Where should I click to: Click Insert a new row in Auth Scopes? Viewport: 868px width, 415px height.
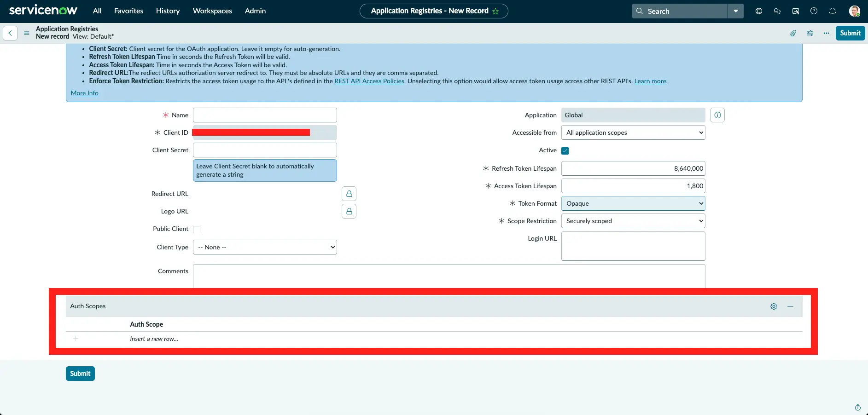(x=154, y=339)
